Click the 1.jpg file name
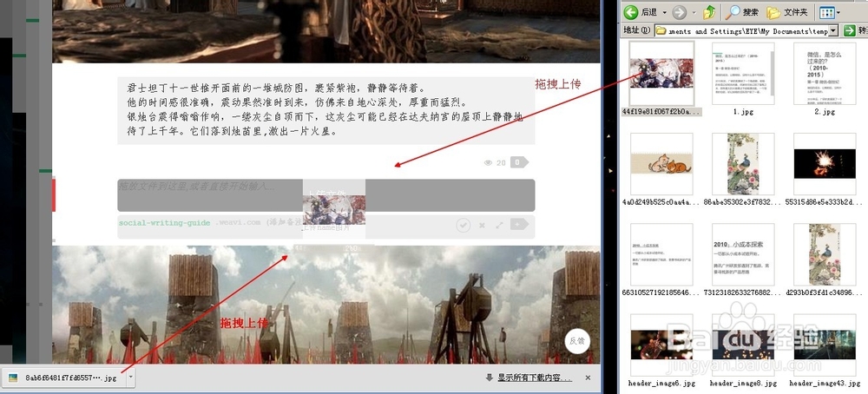The image size is (868, 394). pos(744,112)
